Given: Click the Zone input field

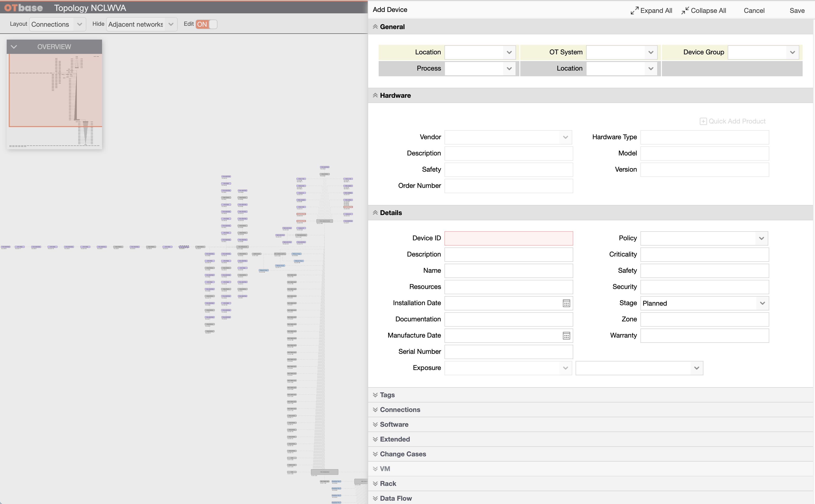Looking at the screenshot, I should click(705, 319).
